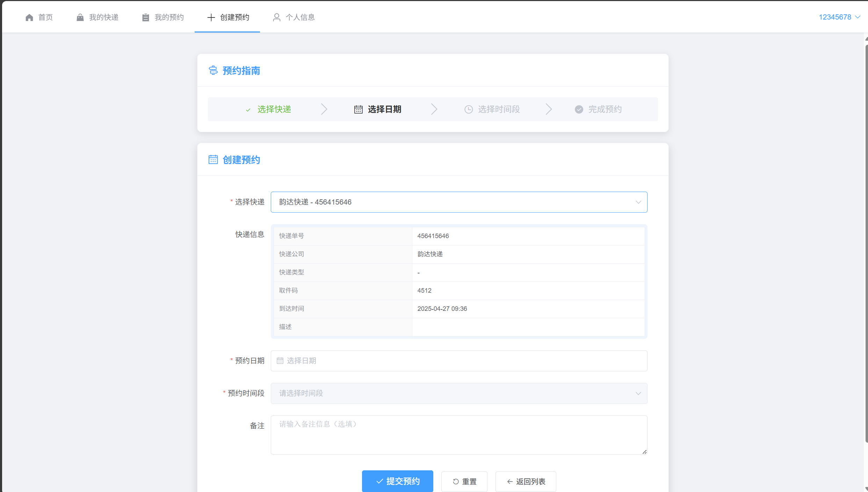This screenshot has width=868, height=492.
Task: Click 返回列表 back to list button
Action: point(526,482)
